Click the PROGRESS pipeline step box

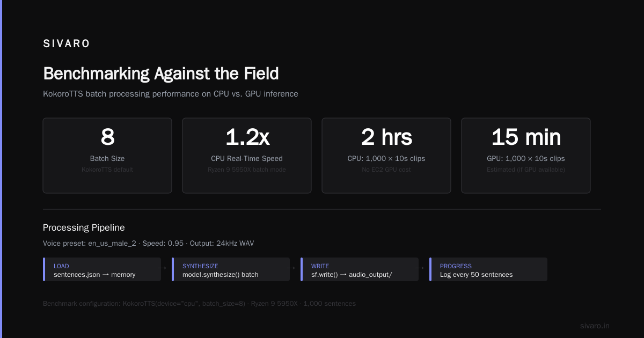pos(488,269)
